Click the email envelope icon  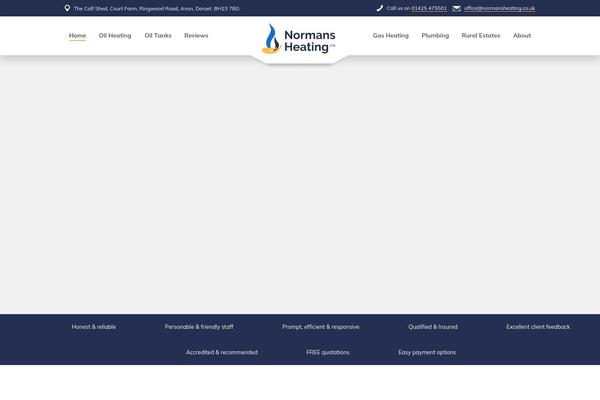click(x=457, y=8)
